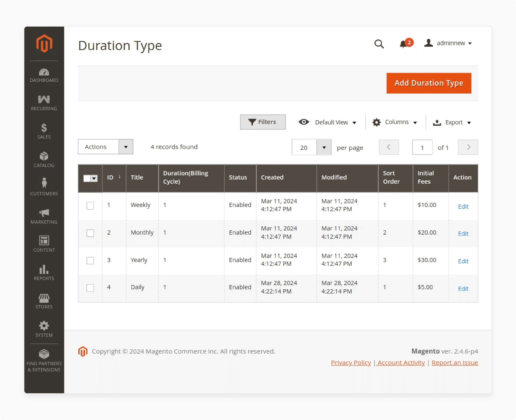Open the Report an Issue link
The height and width of the screenshot is (420, 516).
(455, 363)
